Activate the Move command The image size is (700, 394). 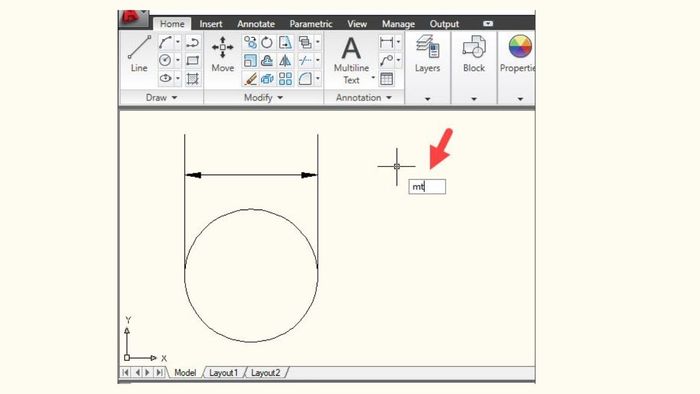222,54
